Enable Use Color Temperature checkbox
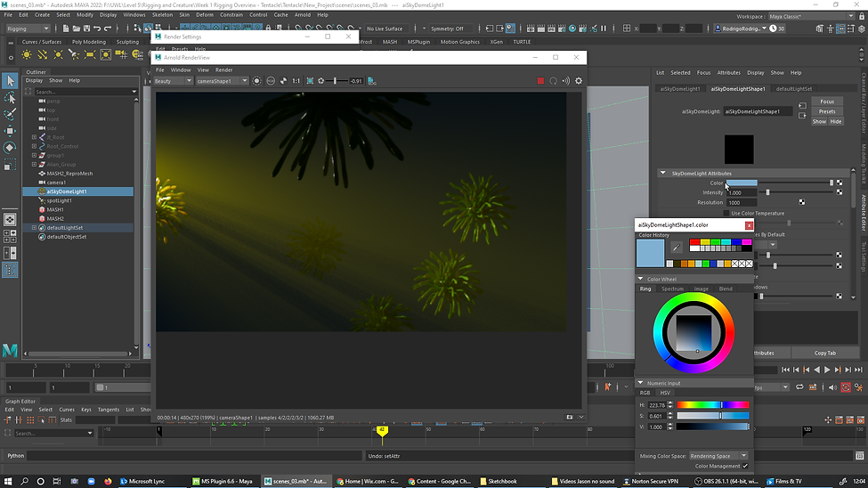 click(726, 213)
